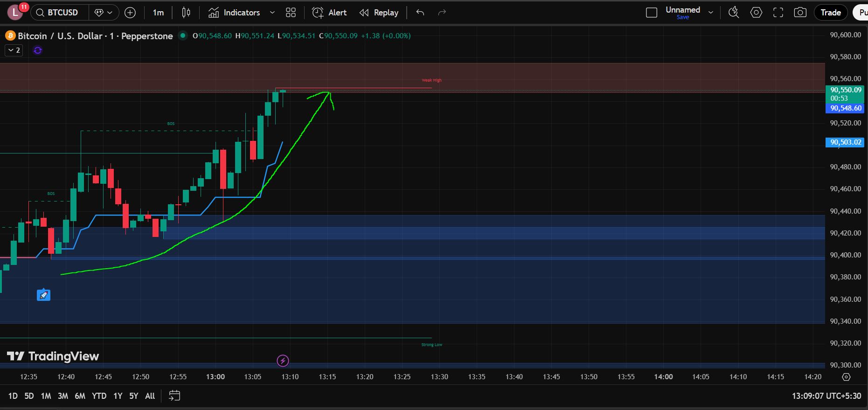Image resolution: width=868 pixels, height=410 pixels.
Task: Select the 1M date range tab
Action: point(46,396)
